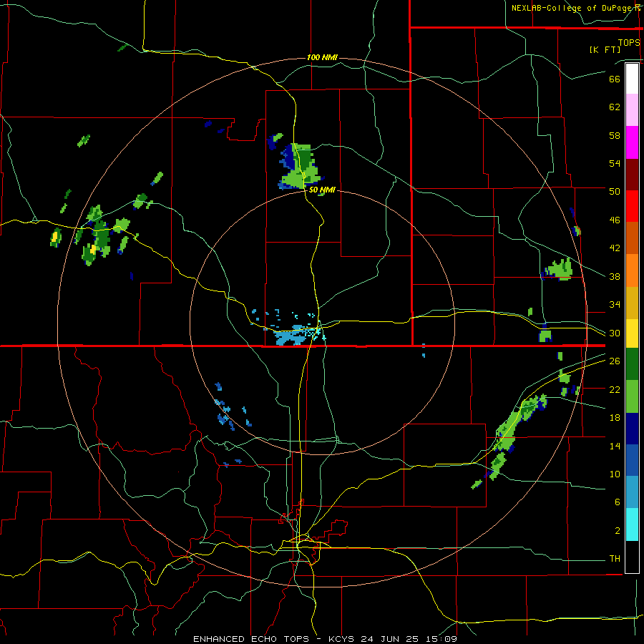Image resolution: width=644 pixels, height=644 pixels.
Task: Click the light blue echo cluster at radar center
Action: pyautogui.click(x=293, y=335)
